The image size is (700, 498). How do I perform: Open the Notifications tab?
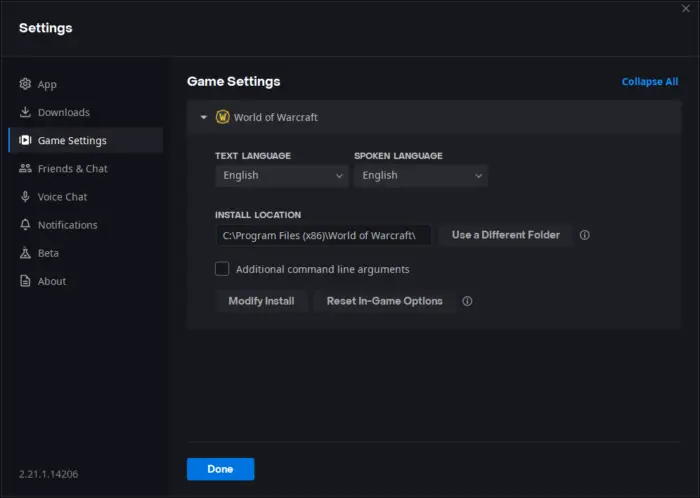pyautogui.click(x=86, y=224)
